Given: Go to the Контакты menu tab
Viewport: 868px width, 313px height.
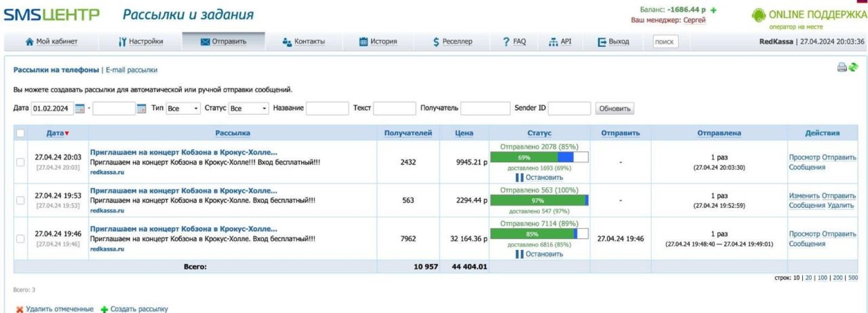Looking at the screenshot, I should click(303, 42).
